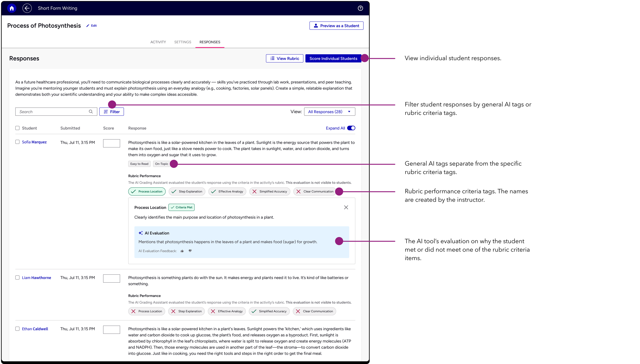
Task: Click the Edit pencil icon beside title
Action: tap(88, 26)
